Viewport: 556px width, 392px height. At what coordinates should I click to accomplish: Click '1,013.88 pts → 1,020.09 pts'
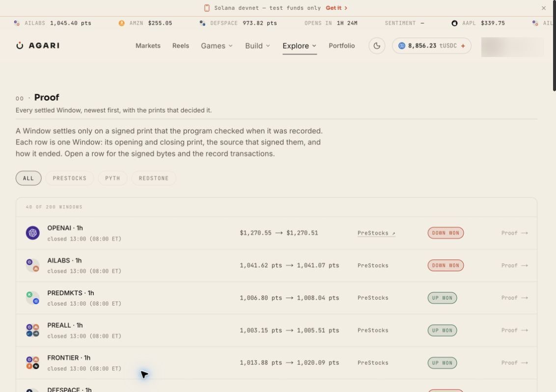coord(289,363)
